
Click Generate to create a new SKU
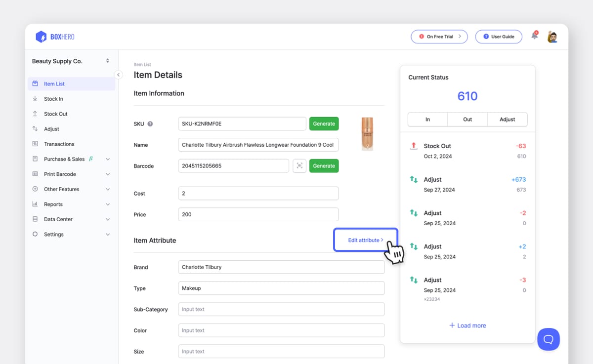pos(324,123)
